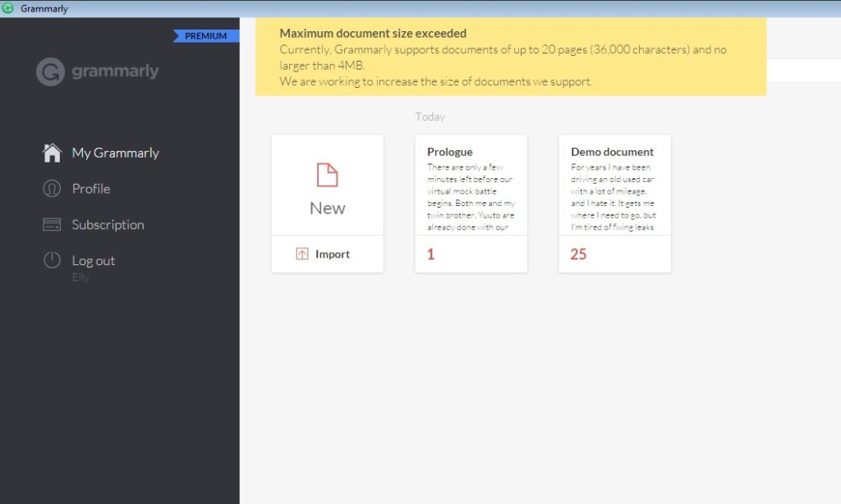Screen dimensions: 841x504
Task: Click the Profile person icon
Action: click(x=51, y=189)
